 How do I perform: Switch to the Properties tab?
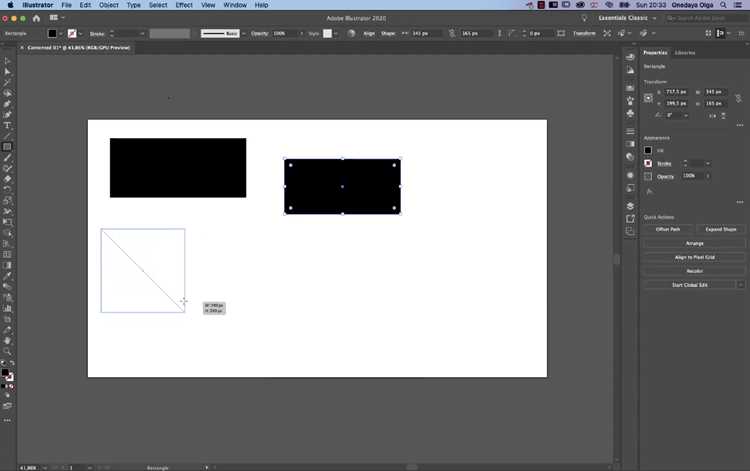click(x=655, y=53)
